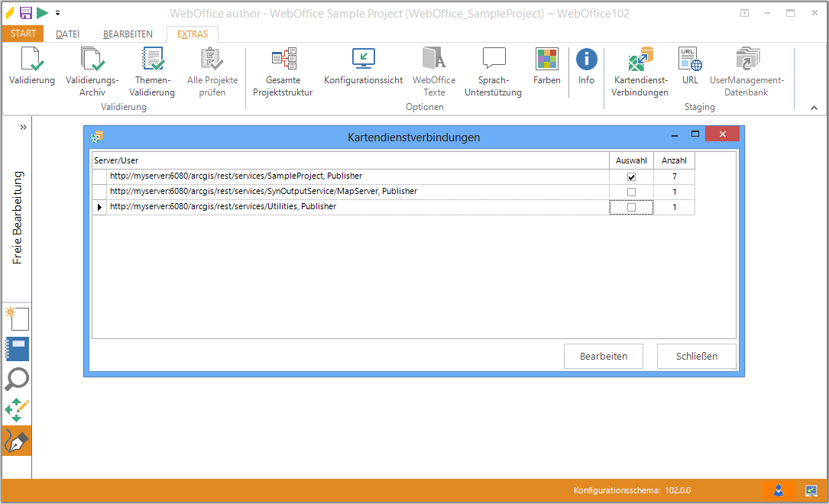The height and width of the screenshot is (504, 829).
Task: Uncheck Auswahl for SampleProject service
Action: pyautogui.click(x=631, y=177)
